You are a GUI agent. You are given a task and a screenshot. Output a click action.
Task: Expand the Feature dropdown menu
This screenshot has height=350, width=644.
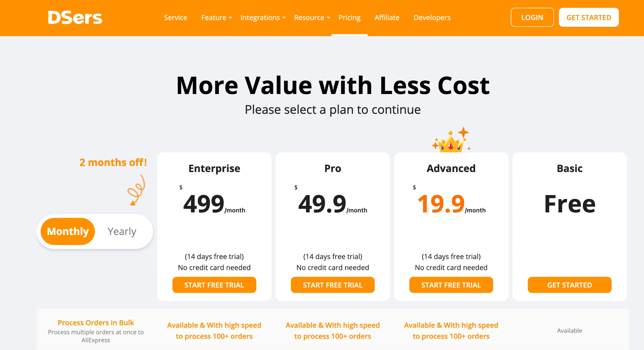click(x=216, y=18)
